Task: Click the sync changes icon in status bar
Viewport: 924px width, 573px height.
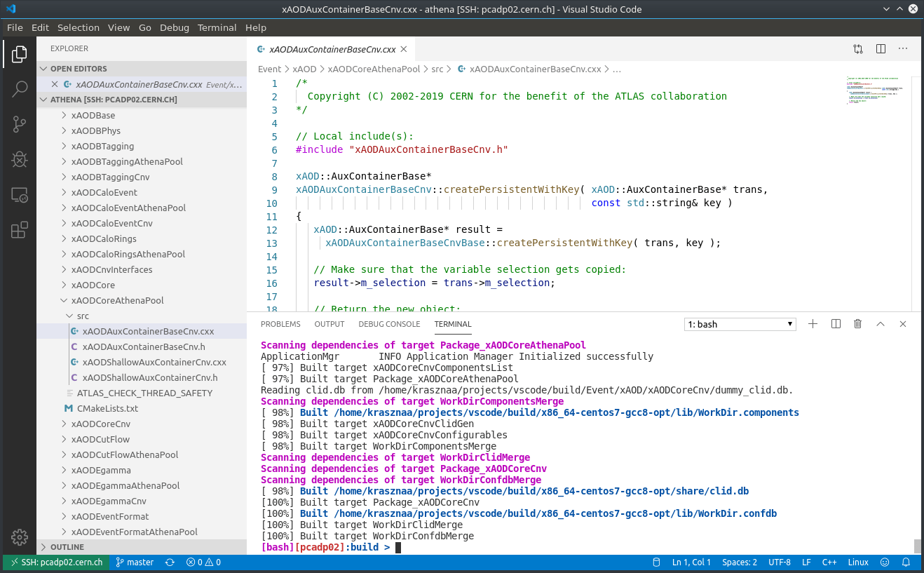Action: 170,562
